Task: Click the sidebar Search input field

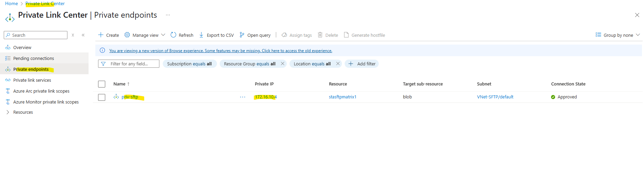Action: pos(36,35)
